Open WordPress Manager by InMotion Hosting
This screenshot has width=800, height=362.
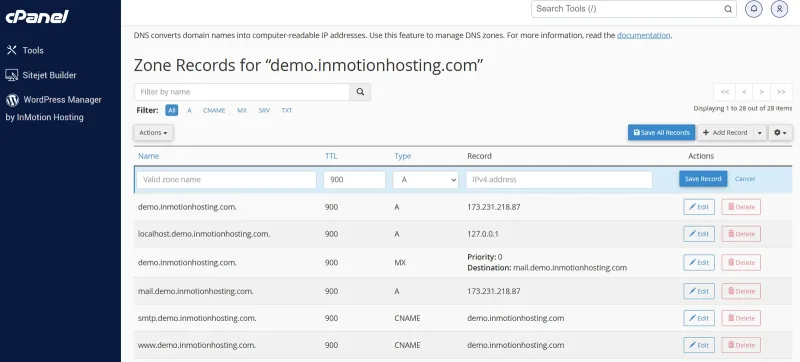[x=54, y=108]
